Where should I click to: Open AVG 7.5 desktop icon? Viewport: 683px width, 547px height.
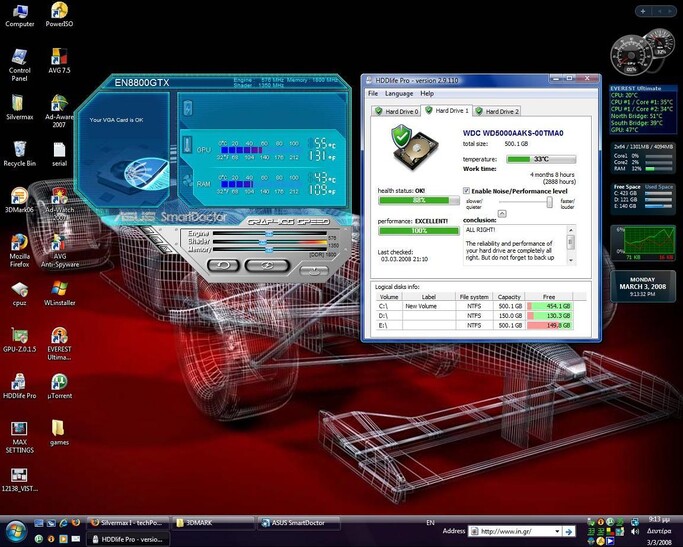click(59, 61)
